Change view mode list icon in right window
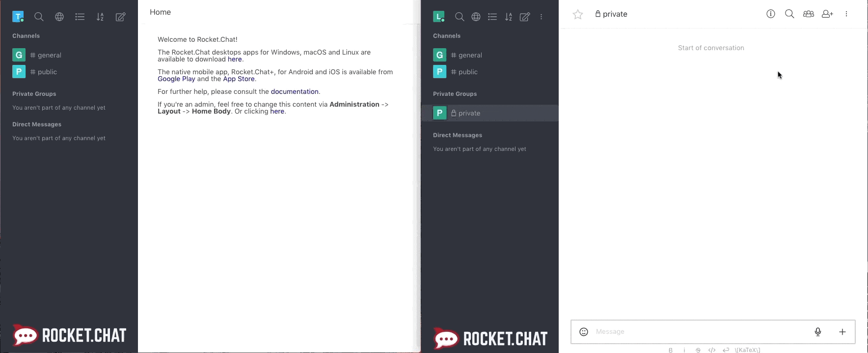Viewport: 868px width, 353px height. click(x=492, y=17)
